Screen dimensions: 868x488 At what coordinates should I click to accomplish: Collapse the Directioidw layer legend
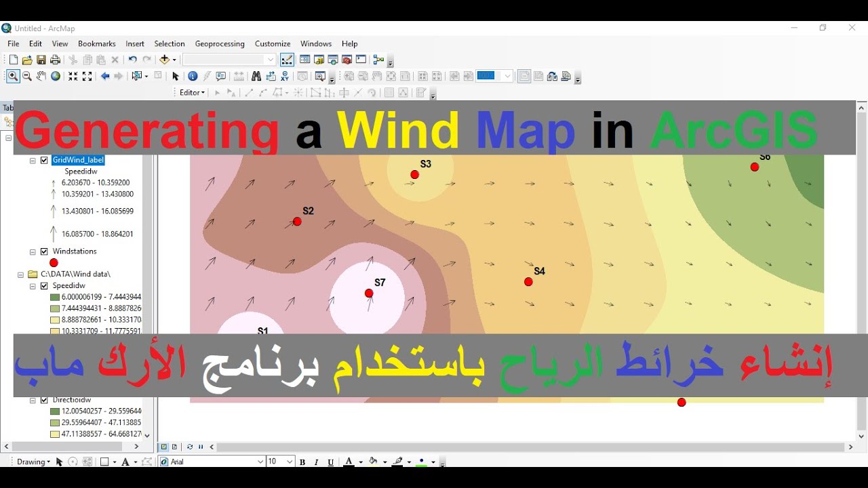33,401
